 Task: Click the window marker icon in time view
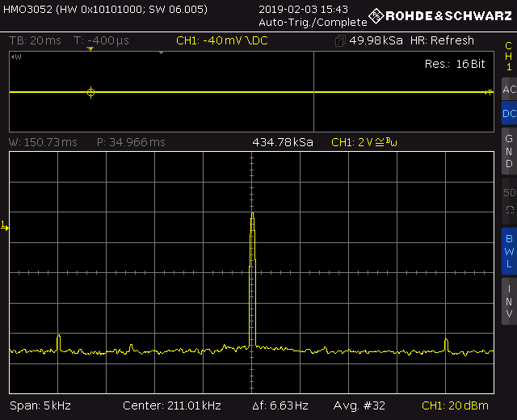(x=17, y=57)
